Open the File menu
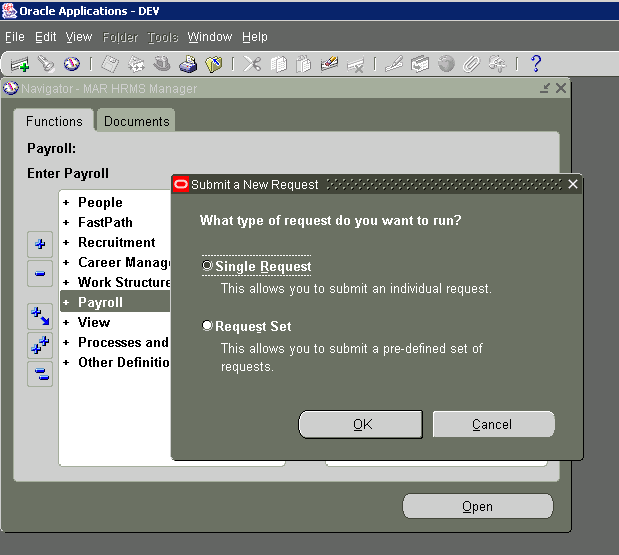 coord(15,37)
